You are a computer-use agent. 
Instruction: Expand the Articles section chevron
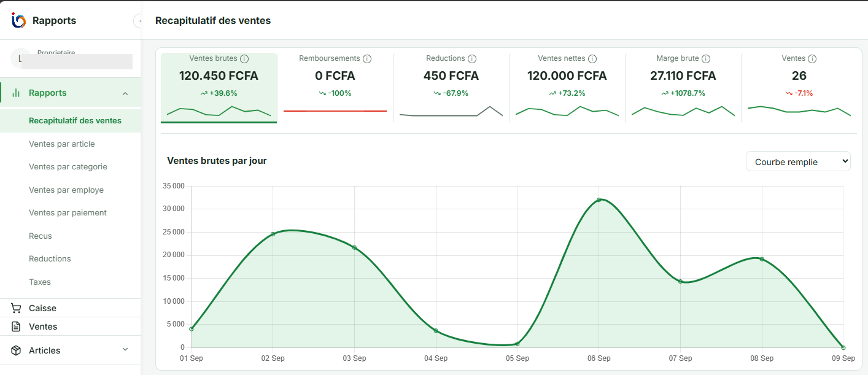pos(125,350)
